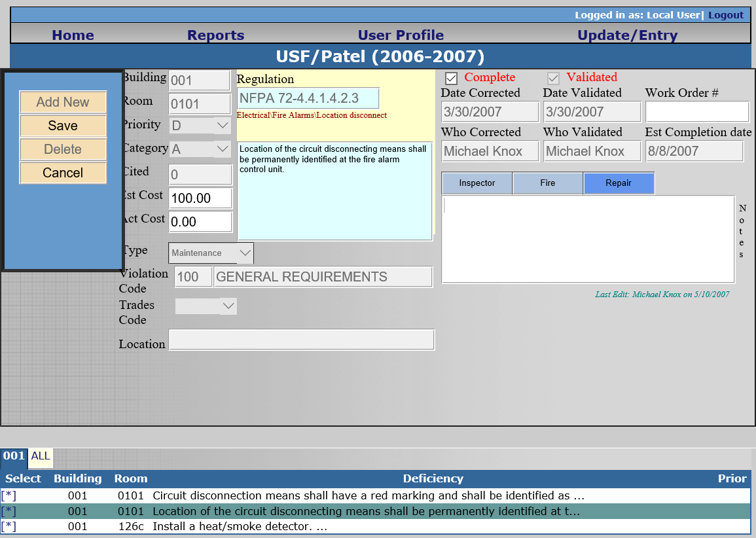Click the GENERAL REQUIREMENTS description field
Screen dimensions: 756x538
coord(323,277)
